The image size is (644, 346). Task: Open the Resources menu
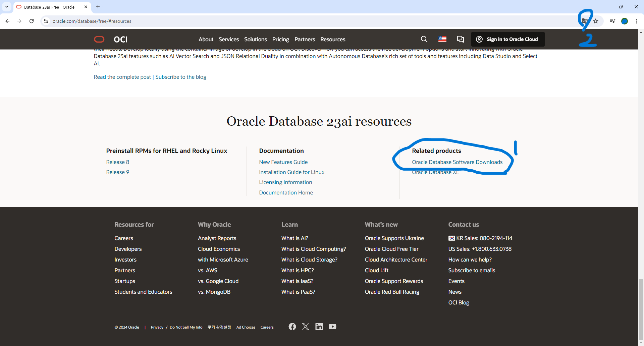pos(333,39)
